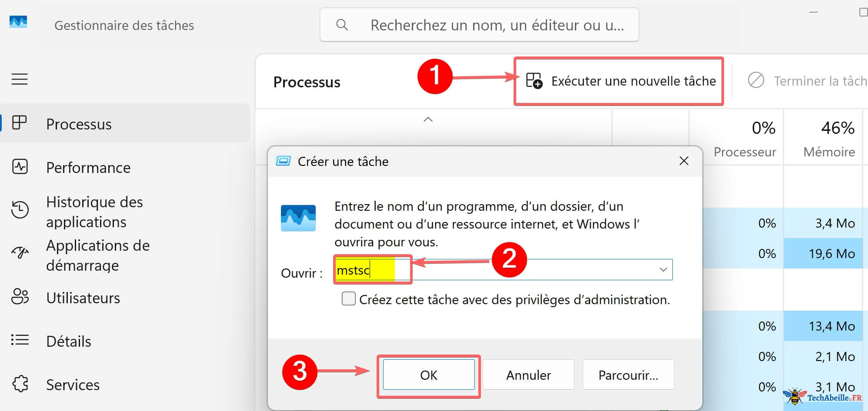
Task: Enable the administrative privileges checkbox
Action: coord(348,299)
